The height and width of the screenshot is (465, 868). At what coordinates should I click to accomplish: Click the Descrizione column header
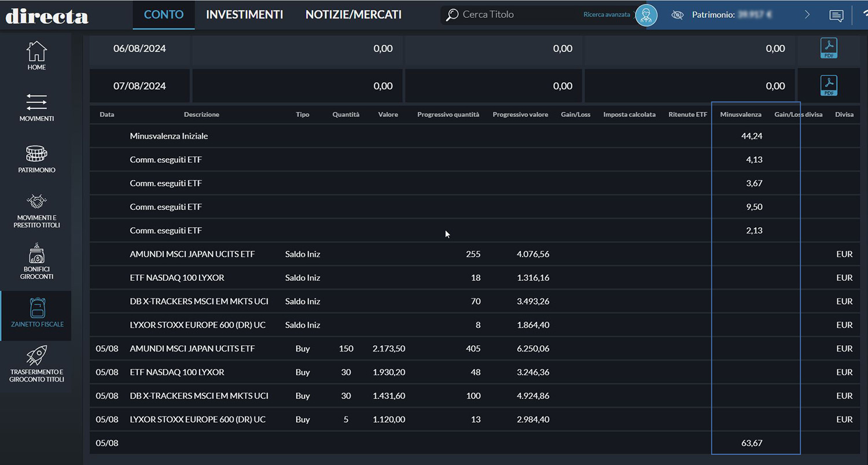pyautogui.click(x=201, y=115)
